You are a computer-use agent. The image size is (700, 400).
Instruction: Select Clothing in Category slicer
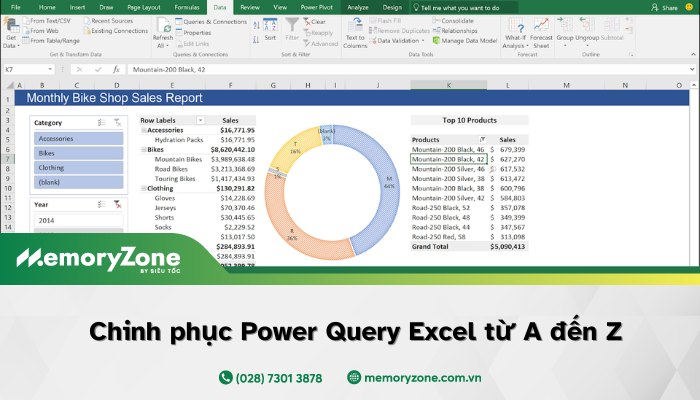79,167
